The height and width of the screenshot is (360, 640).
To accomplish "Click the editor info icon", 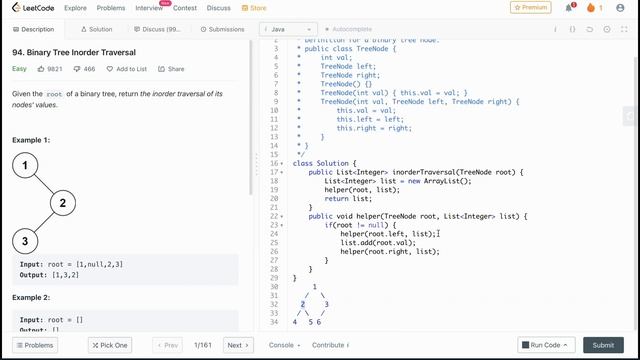I will coord(555,29).
